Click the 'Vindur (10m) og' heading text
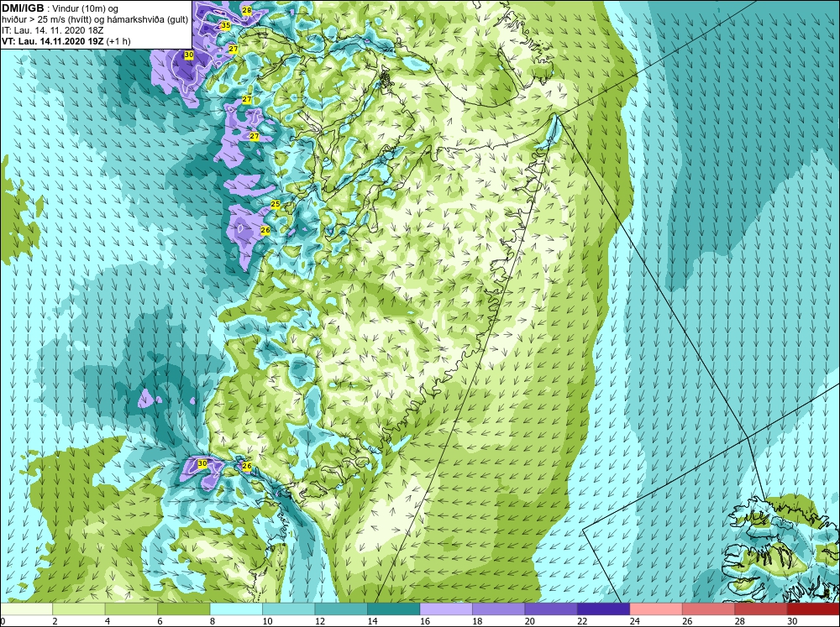 tap(87, 8)
